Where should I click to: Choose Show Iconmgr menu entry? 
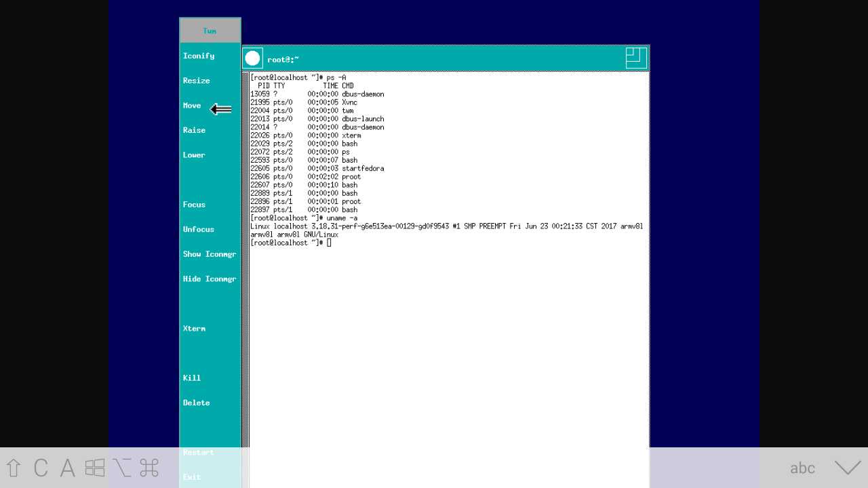(210, 254)
